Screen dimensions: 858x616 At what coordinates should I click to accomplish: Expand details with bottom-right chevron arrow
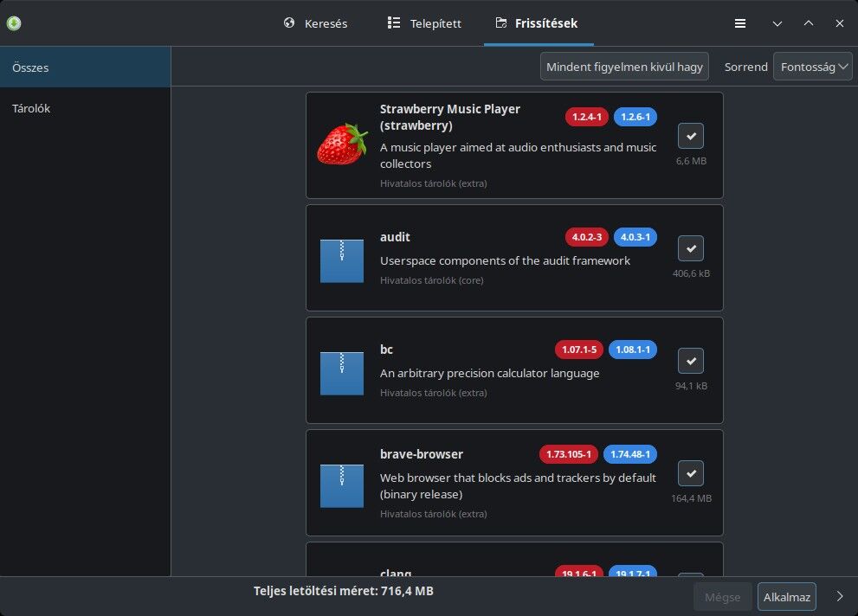[840, 596]
